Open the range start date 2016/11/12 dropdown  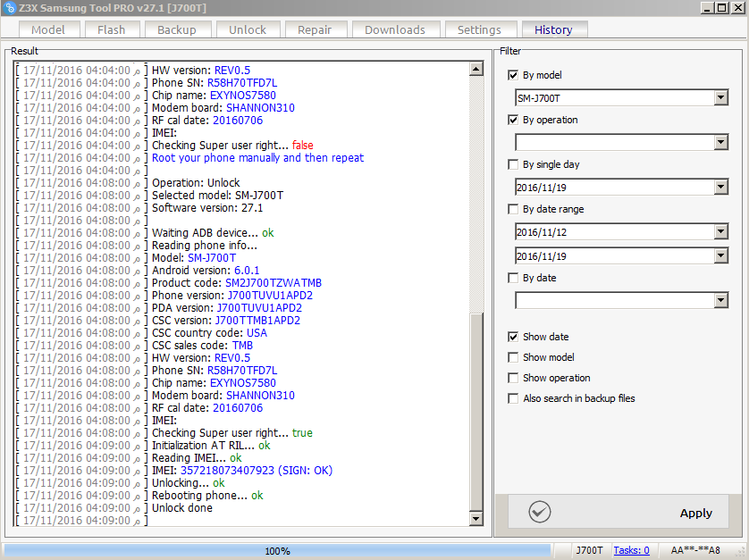pyautogui.click(x=720, y=232)
